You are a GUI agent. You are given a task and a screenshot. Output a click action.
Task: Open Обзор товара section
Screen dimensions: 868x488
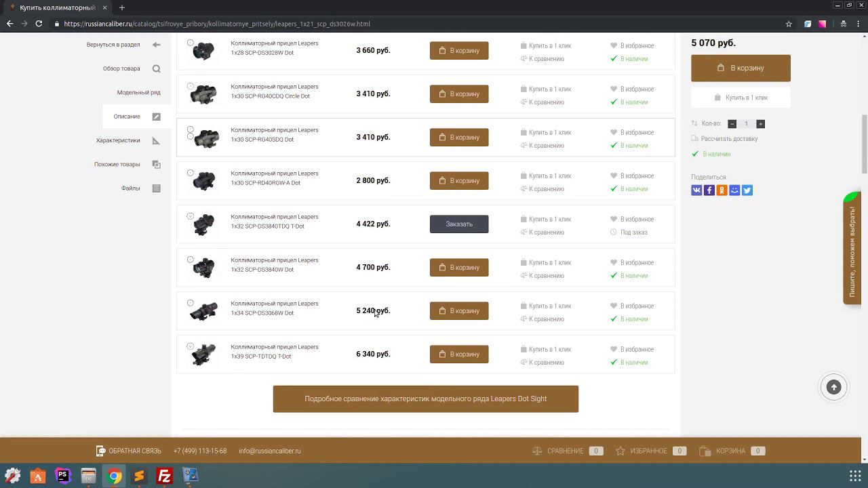tap(121, 68)
